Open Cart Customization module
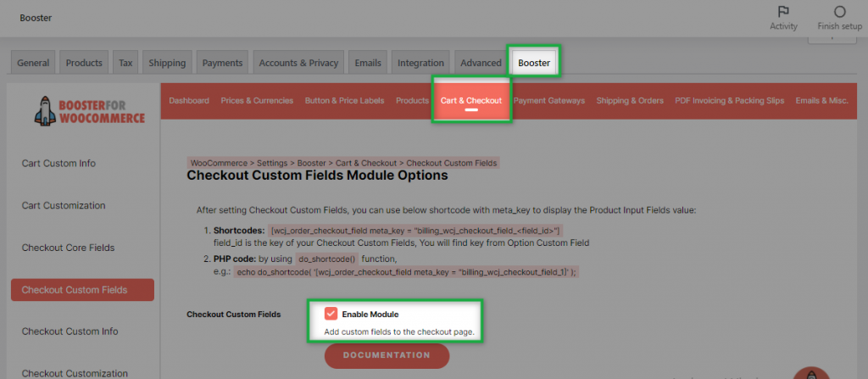The height and width of the screenshot is (379, 868). point(64,205)
